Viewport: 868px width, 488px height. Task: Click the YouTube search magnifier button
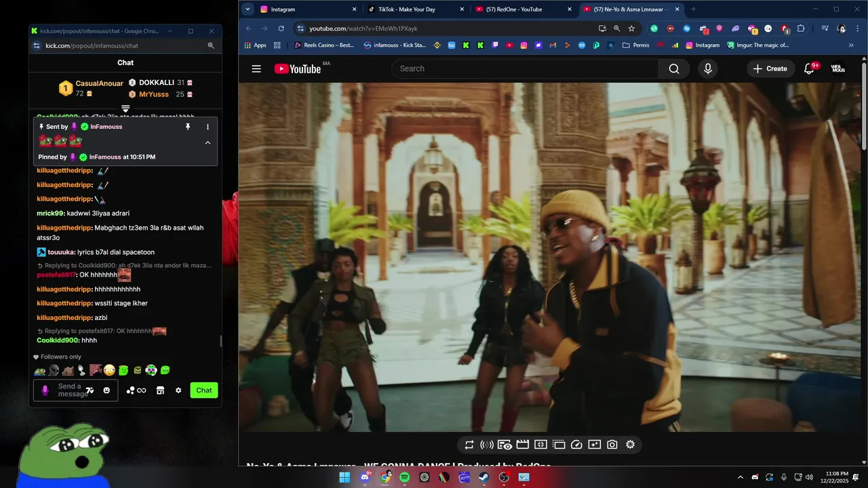[x=673, y=68]
